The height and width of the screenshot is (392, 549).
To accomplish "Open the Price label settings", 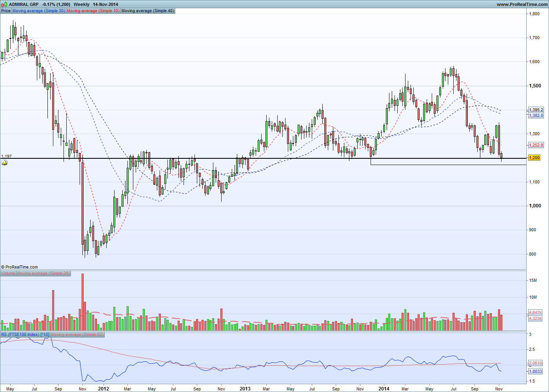I will [x=6, y=11].
